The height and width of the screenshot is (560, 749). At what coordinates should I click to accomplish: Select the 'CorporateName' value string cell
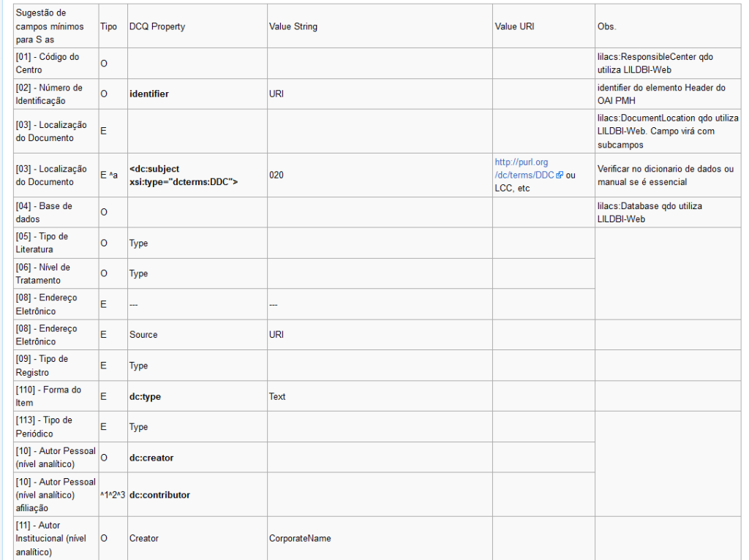380,538
